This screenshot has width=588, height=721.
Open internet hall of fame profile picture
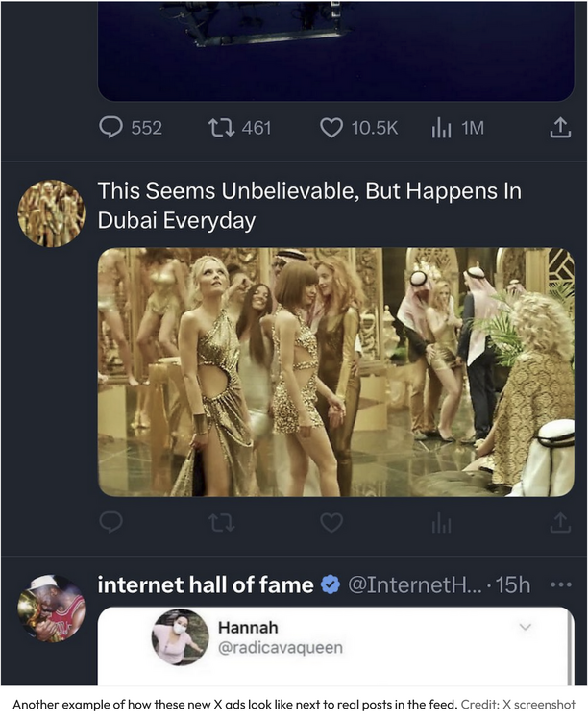pos(51,608)
